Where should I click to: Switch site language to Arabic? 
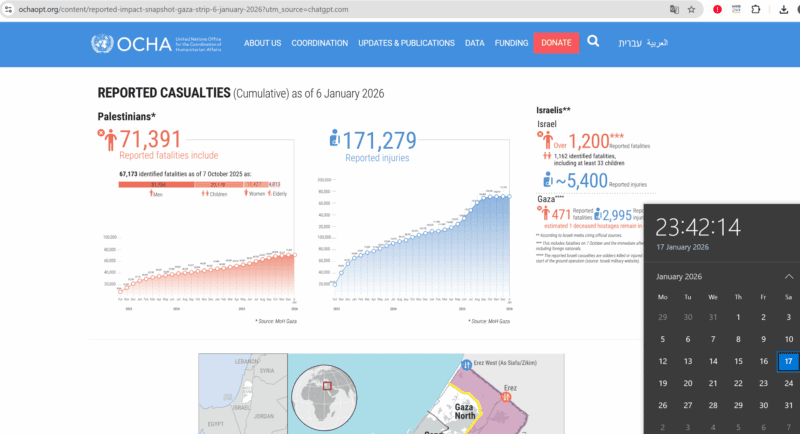[x=657, y=43]
